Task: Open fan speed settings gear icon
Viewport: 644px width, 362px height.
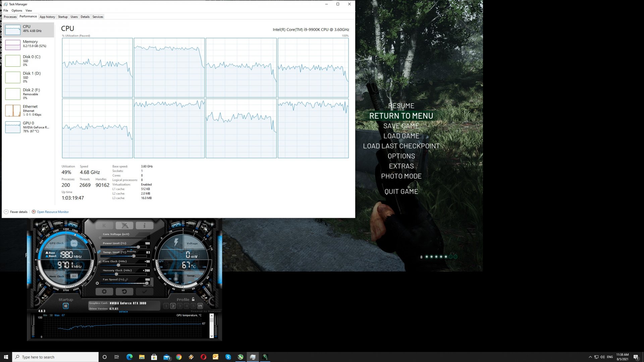Action: coord(97,283)
